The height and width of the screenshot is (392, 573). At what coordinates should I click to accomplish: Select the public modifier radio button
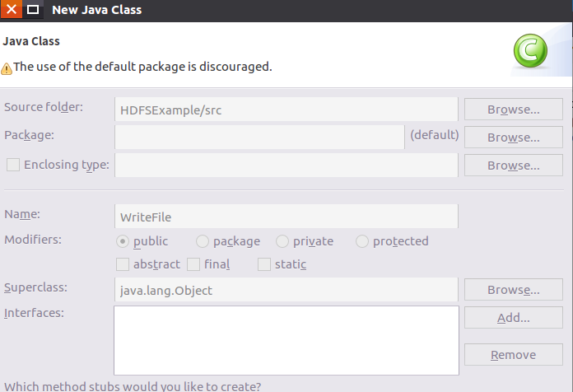point(123,241)
